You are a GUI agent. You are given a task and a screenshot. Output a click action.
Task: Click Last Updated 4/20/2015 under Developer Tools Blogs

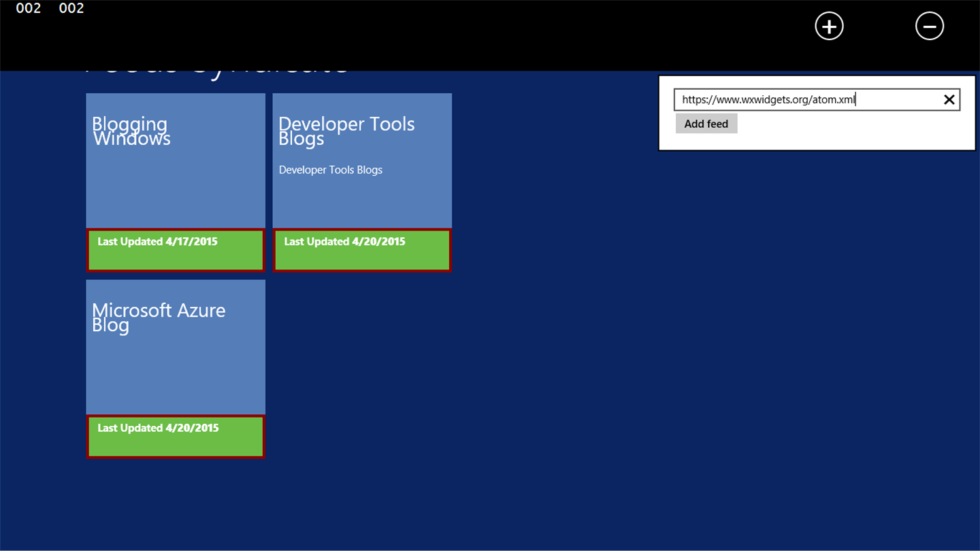tap(344, 241)
